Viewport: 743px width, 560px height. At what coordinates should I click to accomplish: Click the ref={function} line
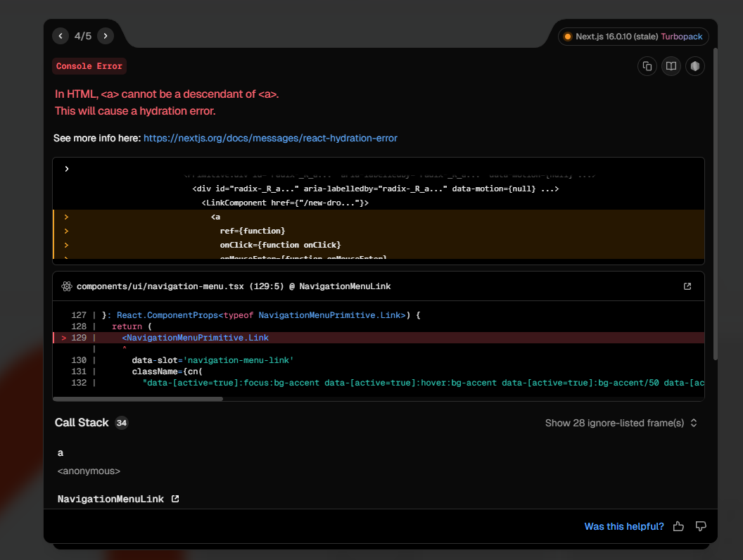pos(252,231)
